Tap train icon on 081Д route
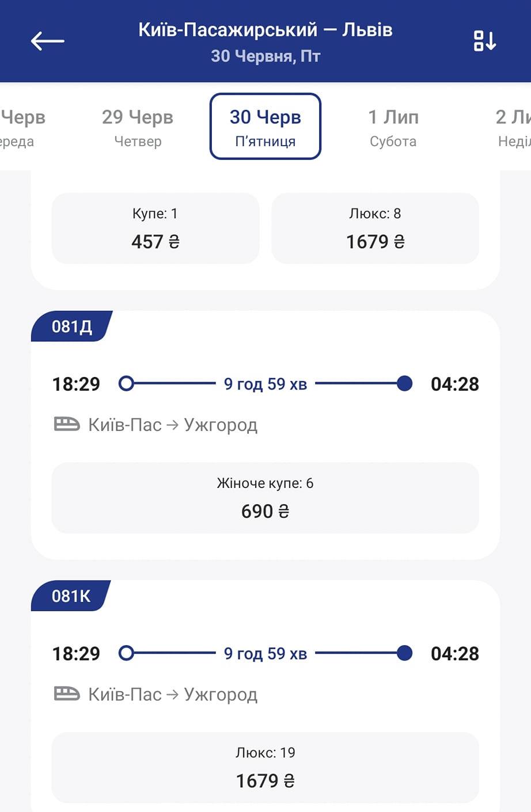 click(x=66, y=425)
